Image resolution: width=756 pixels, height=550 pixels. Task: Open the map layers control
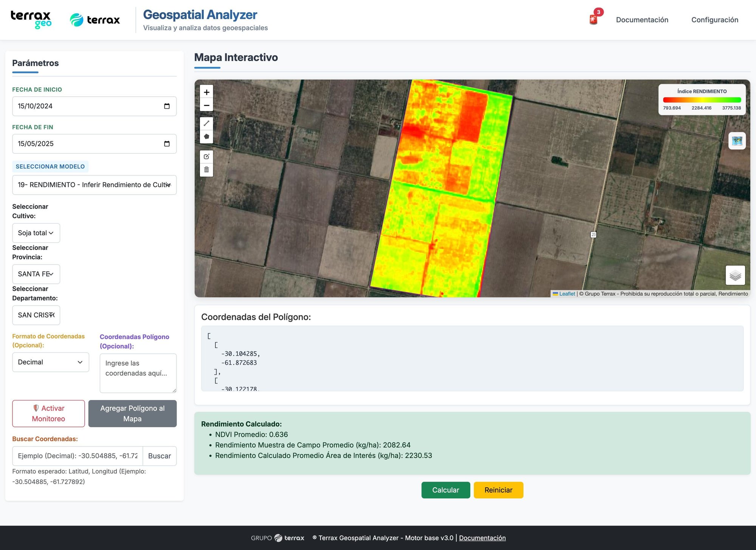point(735,275)
